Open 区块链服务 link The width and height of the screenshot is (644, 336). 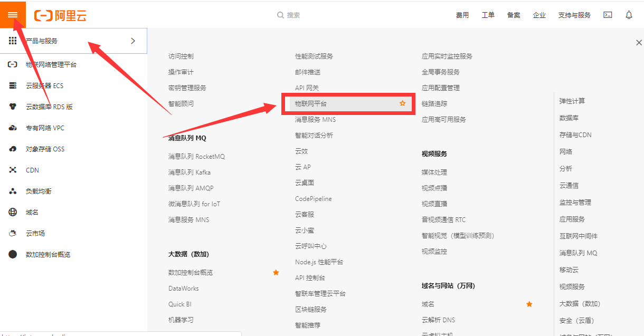point(311,309)
